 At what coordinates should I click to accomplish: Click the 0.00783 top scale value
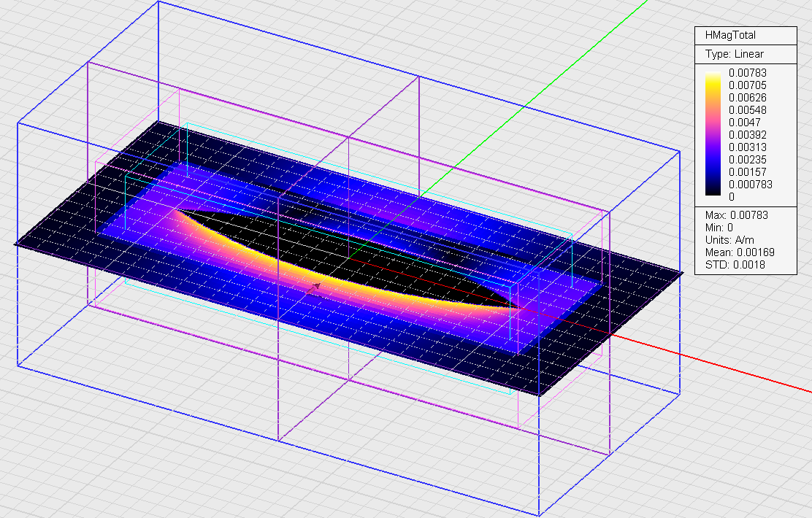pyautogui.click(x=748, y=73)
